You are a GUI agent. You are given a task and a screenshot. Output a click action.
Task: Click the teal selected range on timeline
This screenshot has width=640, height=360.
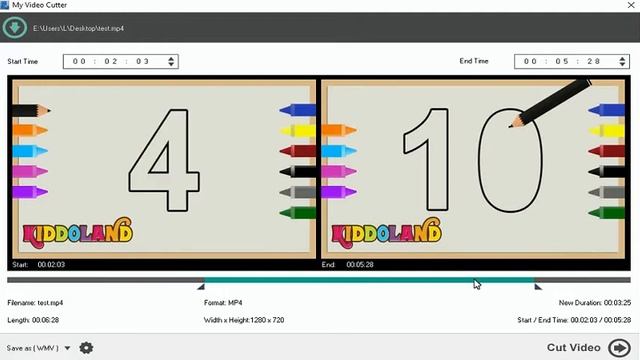click(369, 280)
